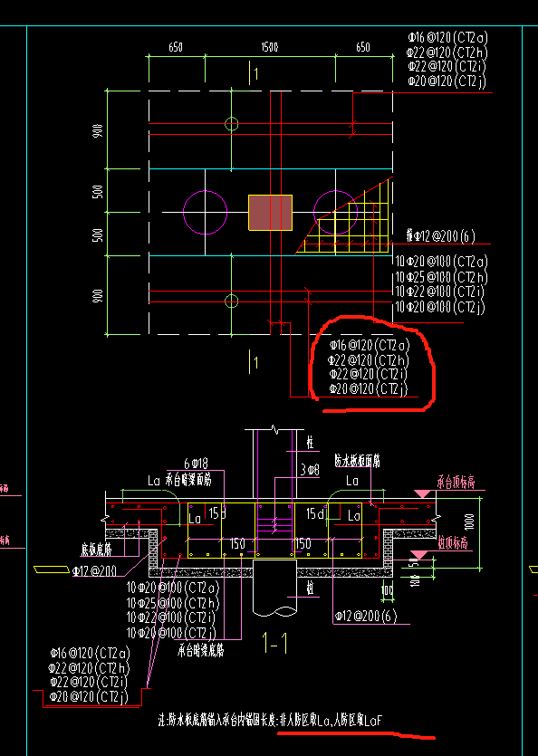The image size is (538, 756).
Task: Click the 桩 pile label in section
Action: (x=311, y=588)
